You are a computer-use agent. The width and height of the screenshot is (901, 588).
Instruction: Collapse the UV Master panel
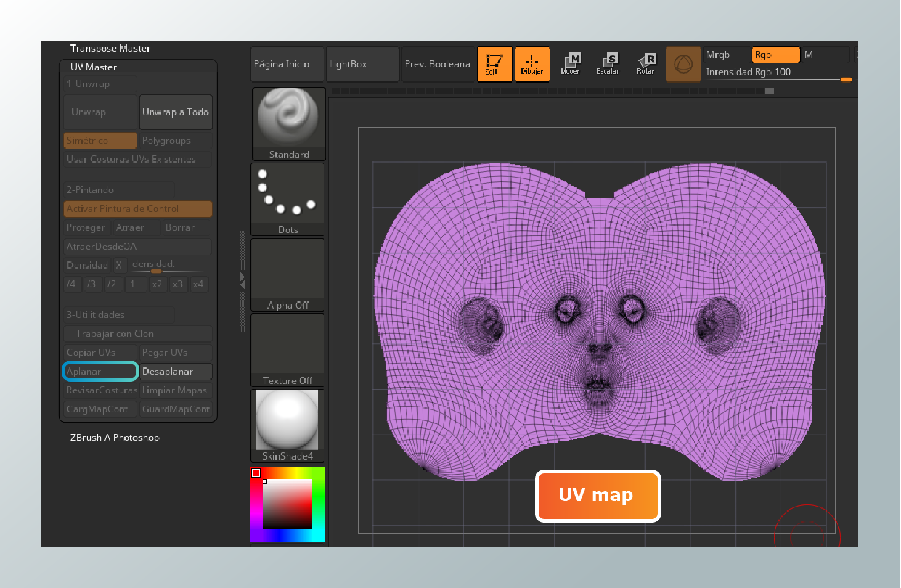click(x=94, y=67)
